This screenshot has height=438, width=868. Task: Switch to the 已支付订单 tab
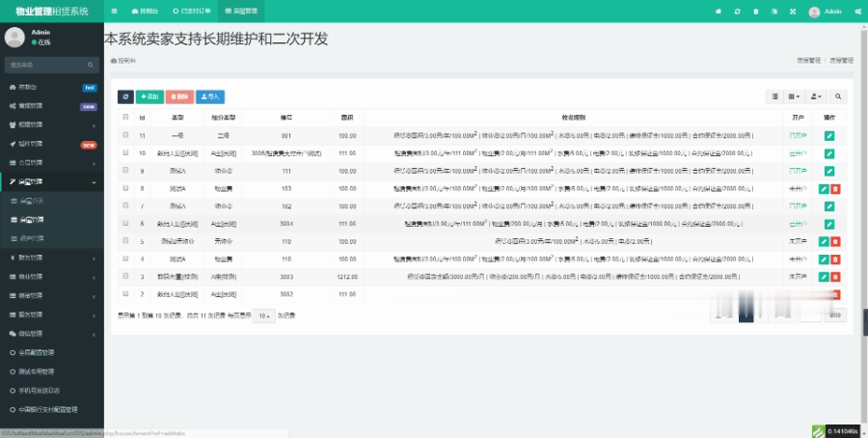point(192,11)
